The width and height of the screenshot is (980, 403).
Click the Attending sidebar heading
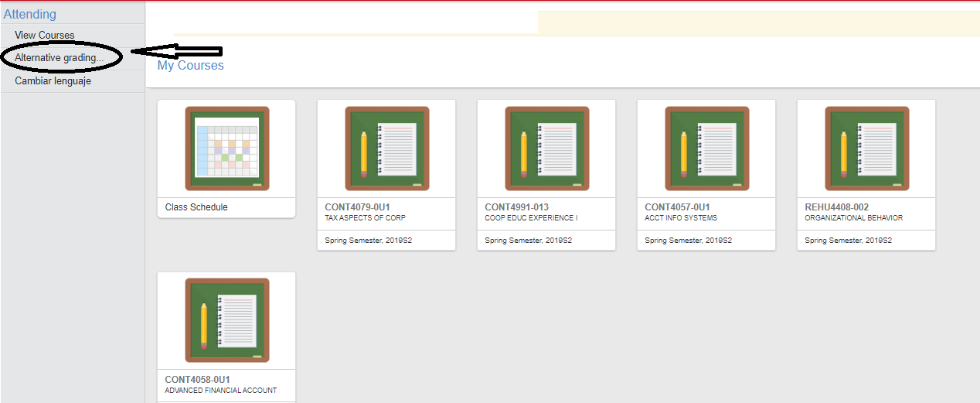click(x=29, y=14)
